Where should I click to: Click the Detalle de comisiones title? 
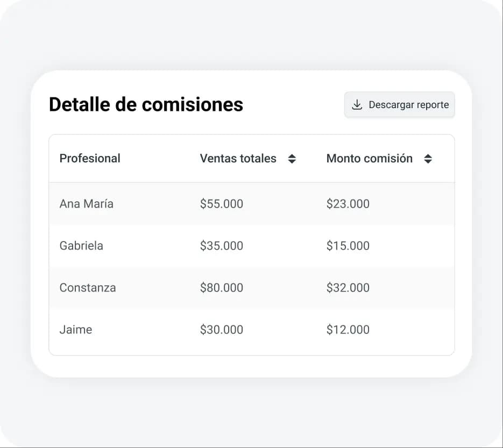(145, 104)
